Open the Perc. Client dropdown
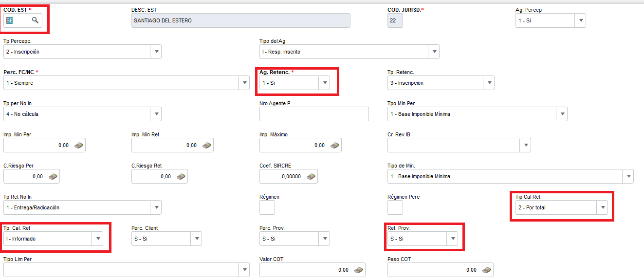Viewport: 644px width, 280px height. click(196, 239)
